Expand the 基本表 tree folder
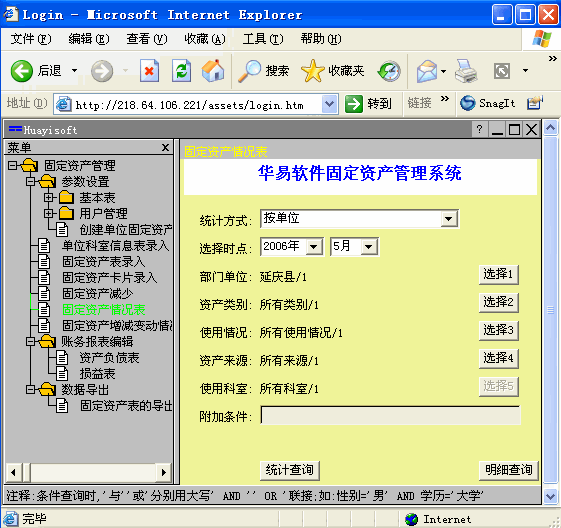The height and width of the screenshot is (528, 561). pos(48,197)
